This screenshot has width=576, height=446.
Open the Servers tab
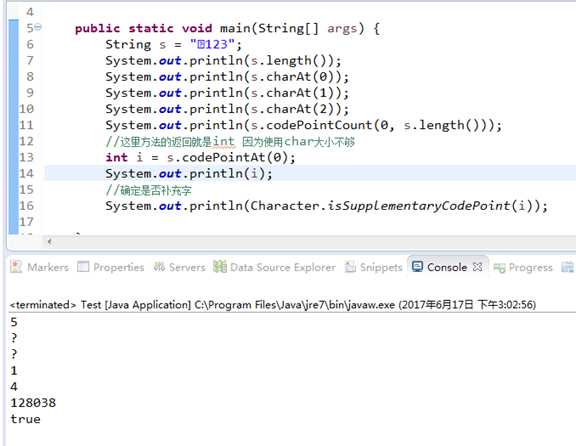pyautogui.click(x=187, y=267)
